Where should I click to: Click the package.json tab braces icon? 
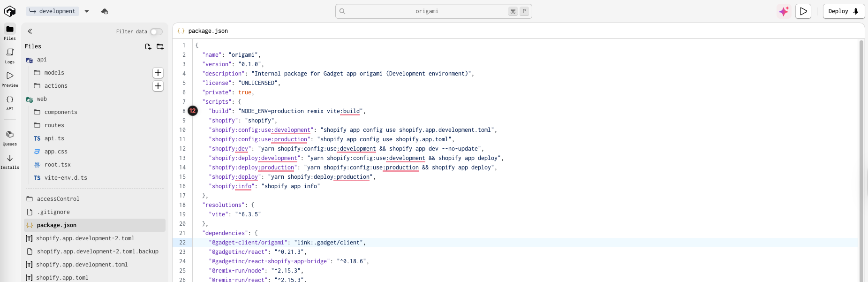(x=181, y=31)
